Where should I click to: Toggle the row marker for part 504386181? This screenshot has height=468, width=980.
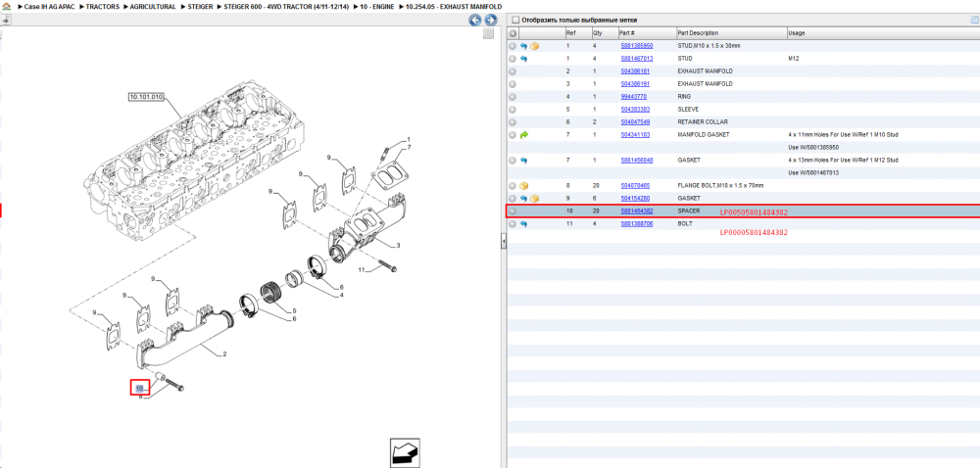513,71
